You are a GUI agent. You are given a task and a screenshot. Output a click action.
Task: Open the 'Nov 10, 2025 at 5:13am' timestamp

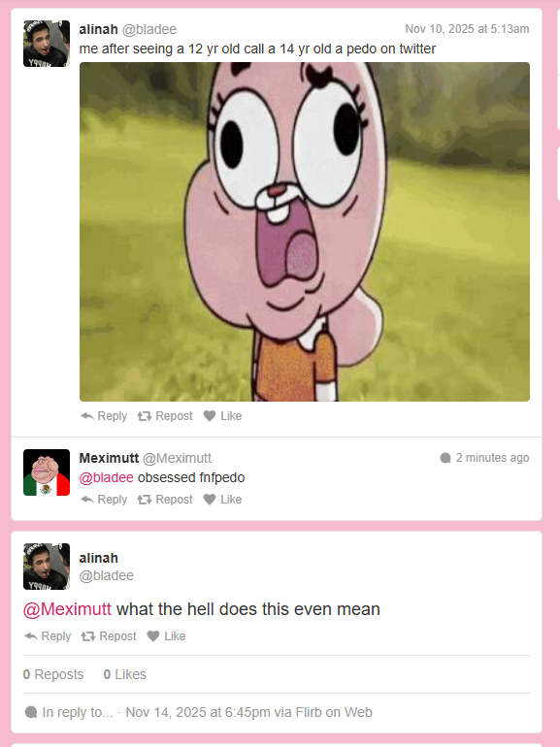[x=467, y=29]
